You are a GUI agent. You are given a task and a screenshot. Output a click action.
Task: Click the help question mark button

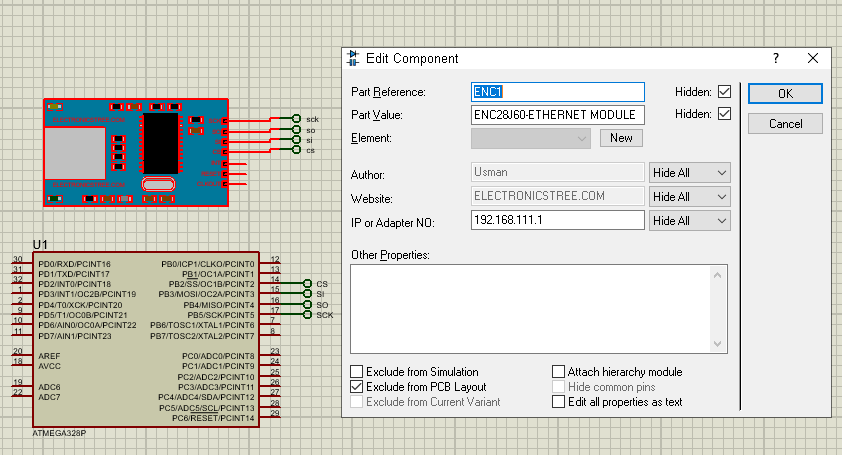776,59
